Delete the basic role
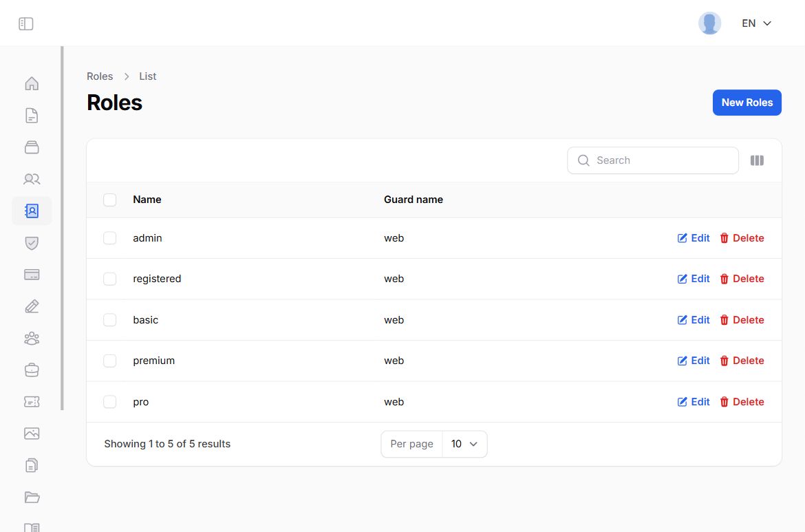Viewport: 805px width, 532px height. coord(742,320)
